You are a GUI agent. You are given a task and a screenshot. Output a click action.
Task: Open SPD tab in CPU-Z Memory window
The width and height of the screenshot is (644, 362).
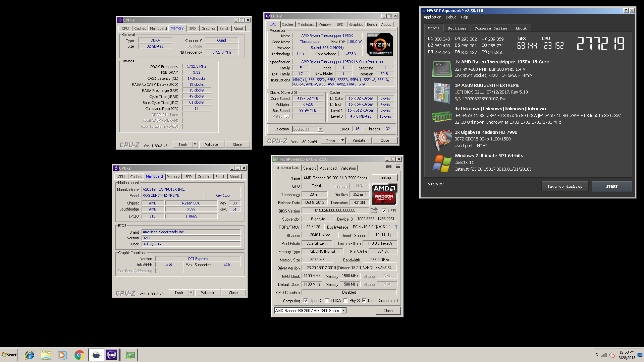point(193,28)
